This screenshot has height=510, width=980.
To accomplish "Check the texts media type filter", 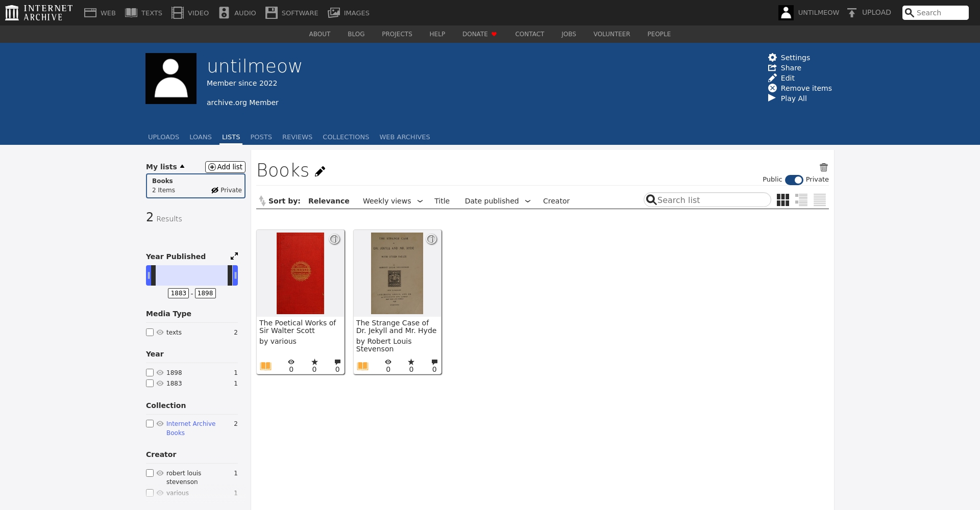I will click(150, 333).
